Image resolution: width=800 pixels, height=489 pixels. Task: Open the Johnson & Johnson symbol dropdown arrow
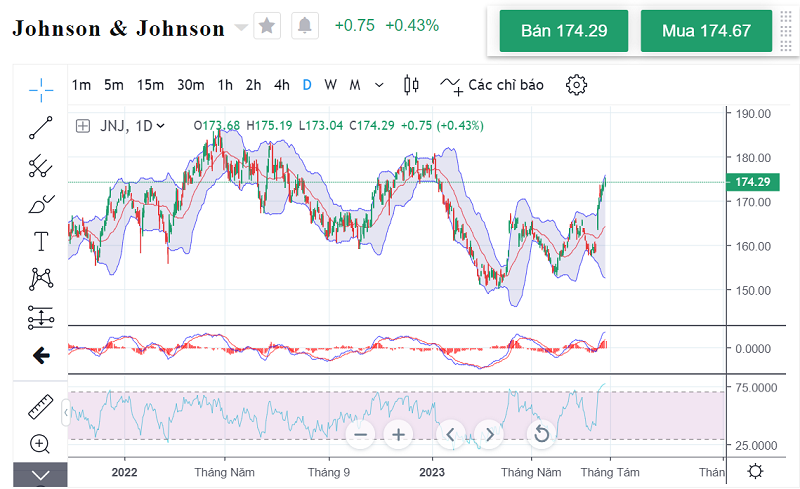(240, 28)
